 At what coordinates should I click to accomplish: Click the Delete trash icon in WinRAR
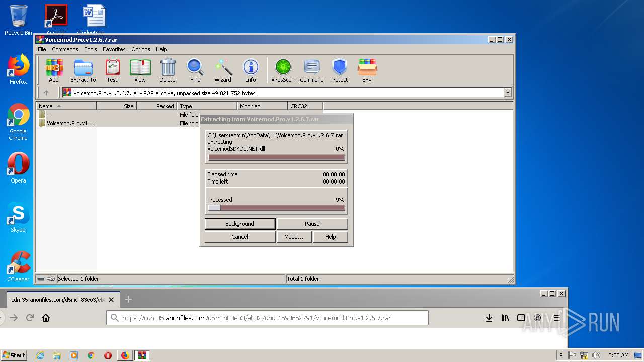point(168,71)
